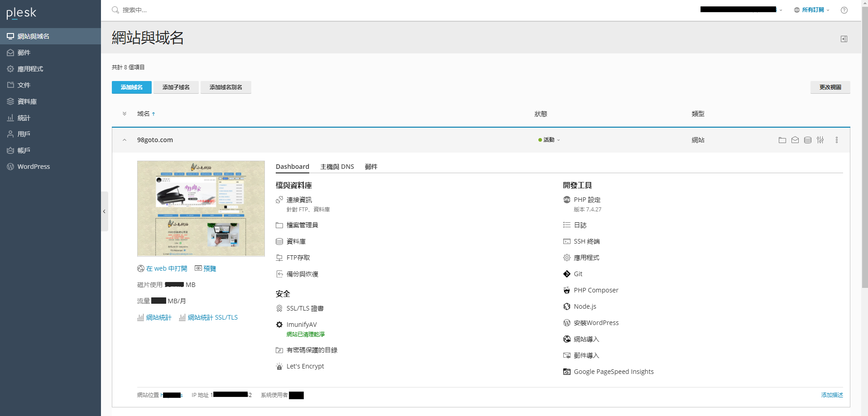Click the database icon in 98goto.com row

click(x=807, y=140)
